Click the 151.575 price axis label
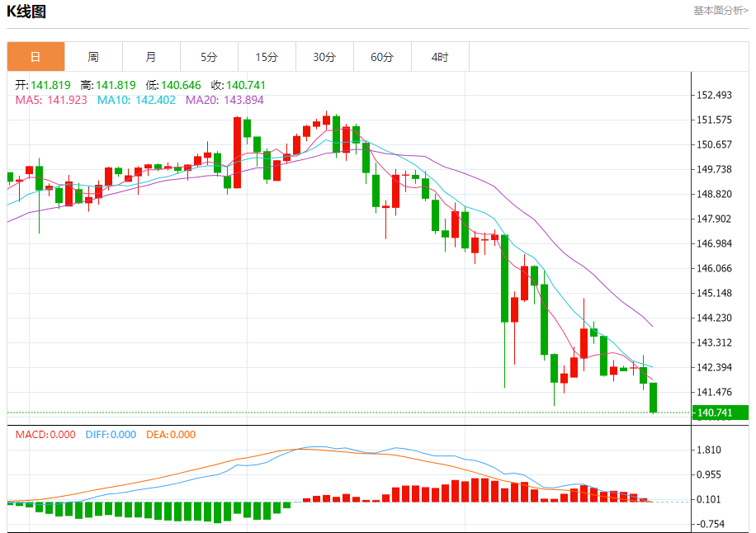Viewport: 756px width, 533px height. [715, 120]
